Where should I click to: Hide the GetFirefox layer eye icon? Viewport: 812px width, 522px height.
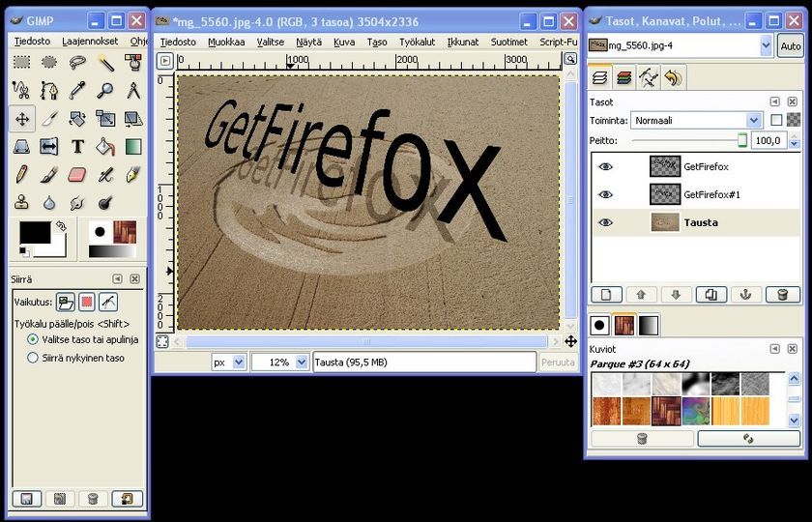coord(605,166)
